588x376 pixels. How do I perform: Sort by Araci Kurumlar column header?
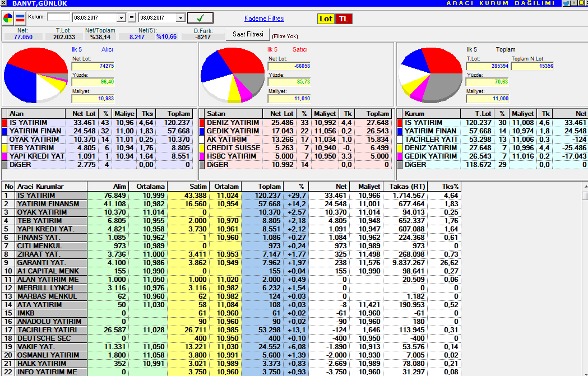point(51,186)
